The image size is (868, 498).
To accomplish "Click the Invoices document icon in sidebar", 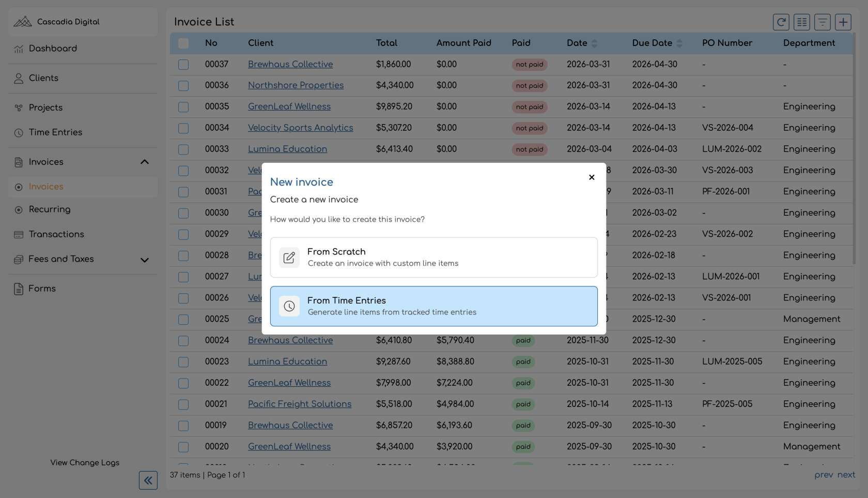I will click(x=19, y=162).
